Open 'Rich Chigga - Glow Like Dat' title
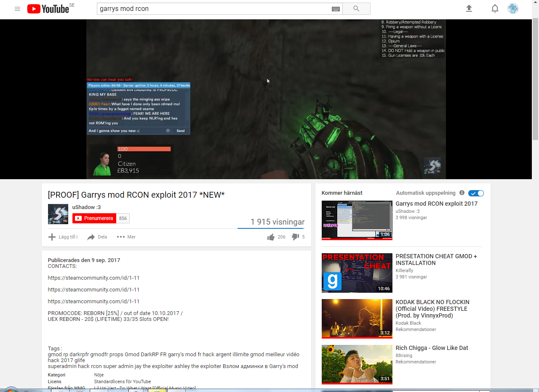 [432, 348]
